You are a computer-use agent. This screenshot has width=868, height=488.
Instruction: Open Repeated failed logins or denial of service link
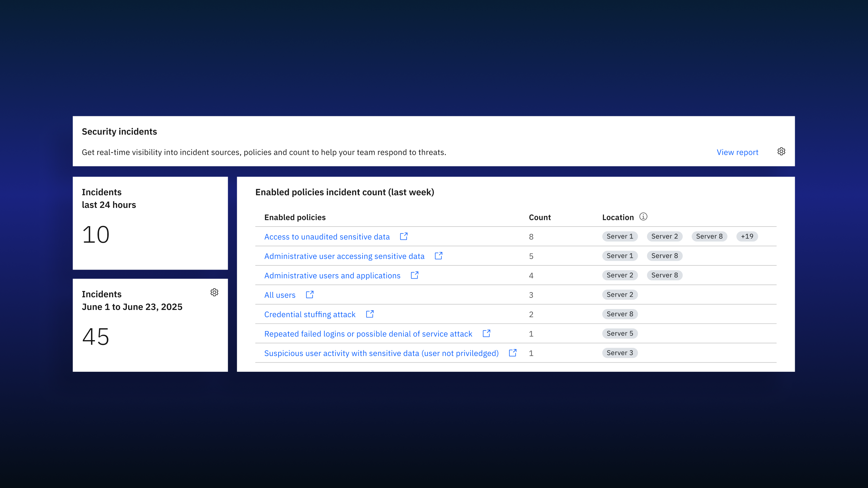point(368,334)
